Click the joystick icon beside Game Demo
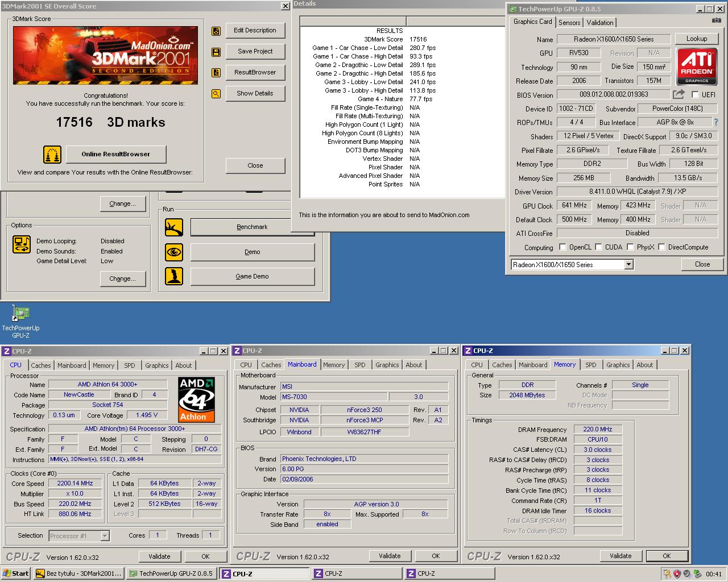 pyautogui.click(x=174, y=276)
